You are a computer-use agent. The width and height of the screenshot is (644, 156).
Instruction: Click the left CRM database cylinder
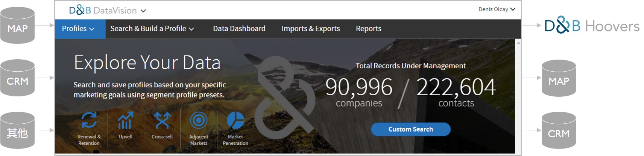point(18,78)
